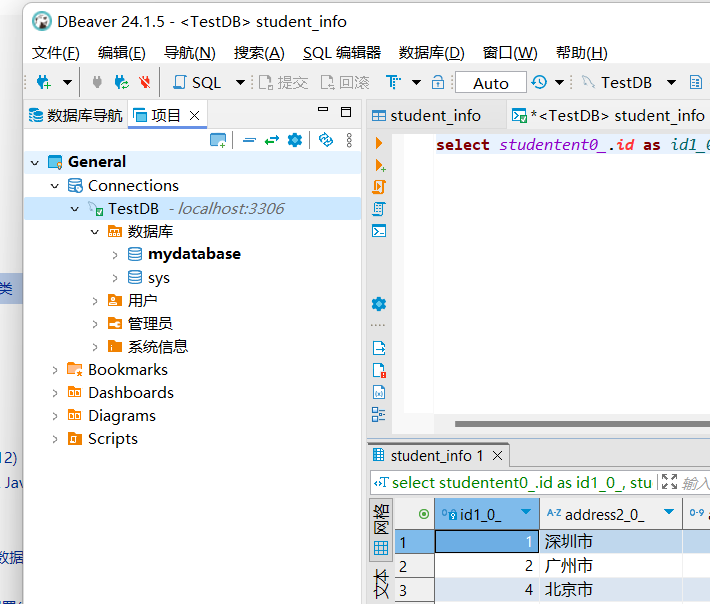The height and width of the screenshot is (604, 710).
Task: Click the red disconnect icon
Action: pos(145,82)
